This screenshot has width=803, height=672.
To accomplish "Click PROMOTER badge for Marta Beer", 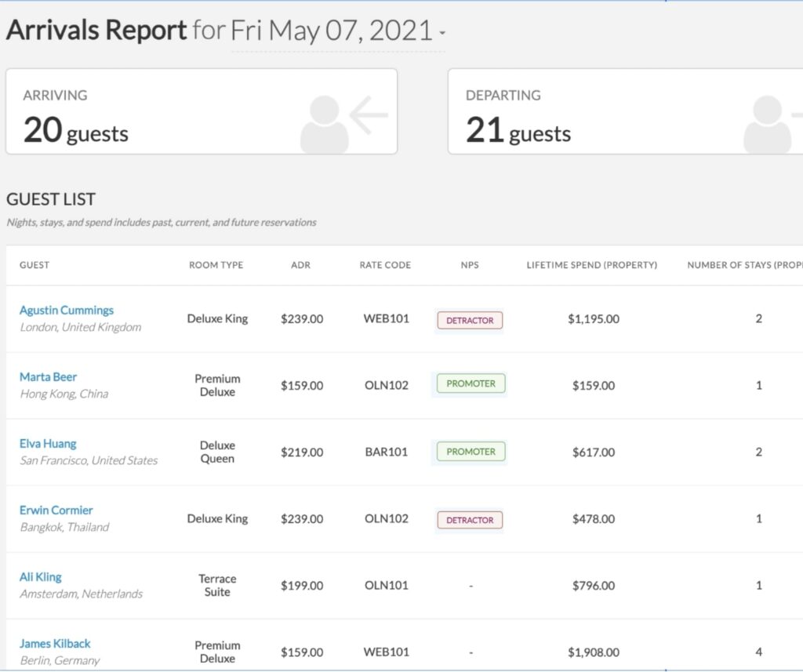I will [471, 383].
